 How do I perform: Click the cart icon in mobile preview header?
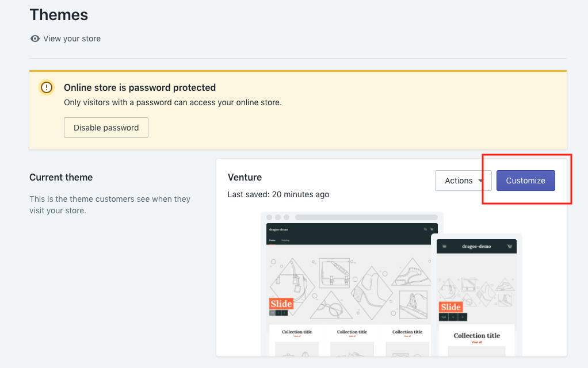(x=509, y=246)
